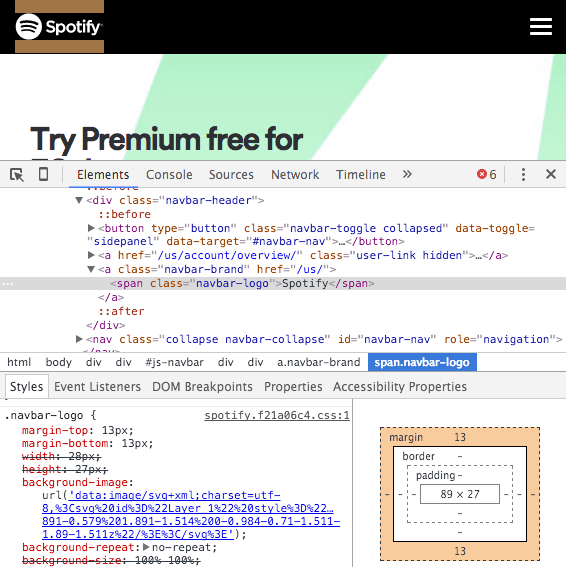The width and height of the screenshot is (566, 567).
Task: Expand the button navbar-toggle node
Action: pyautogui.click(x=91, y=228)
